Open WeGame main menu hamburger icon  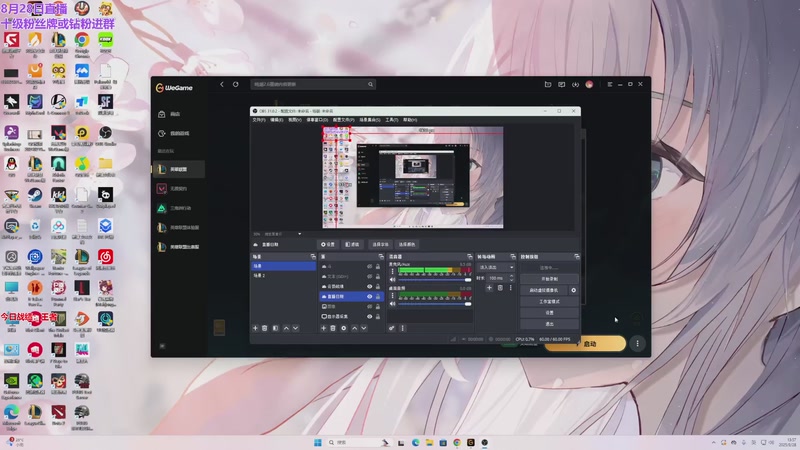pyautogui.click(x=610, y=84)
